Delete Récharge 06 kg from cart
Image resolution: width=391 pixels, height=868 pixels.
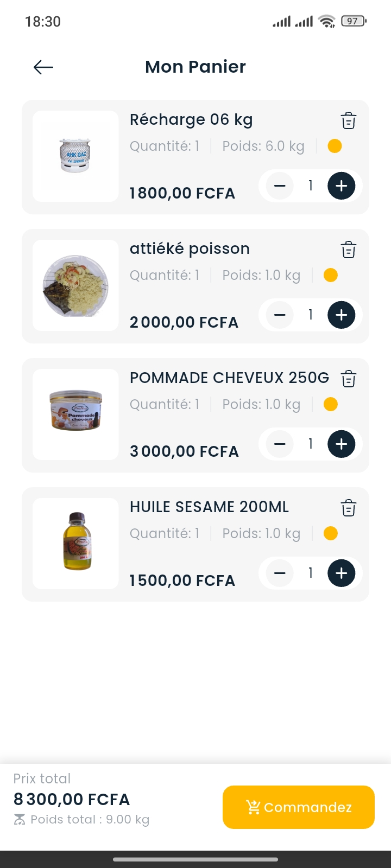pyautogui.click(x=348, y=120)
